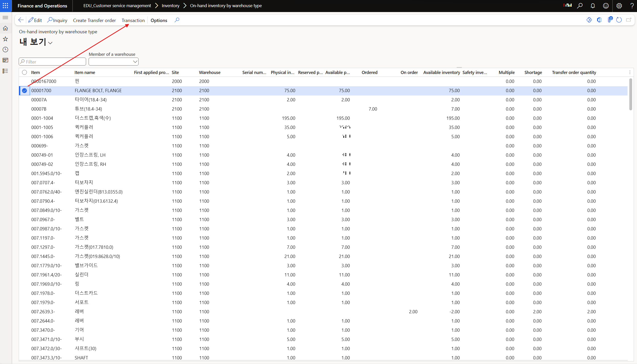The width and height of the screenshot is (637, 364).
Task: Click the Home icon in sidebar
Action: point(5,28)
